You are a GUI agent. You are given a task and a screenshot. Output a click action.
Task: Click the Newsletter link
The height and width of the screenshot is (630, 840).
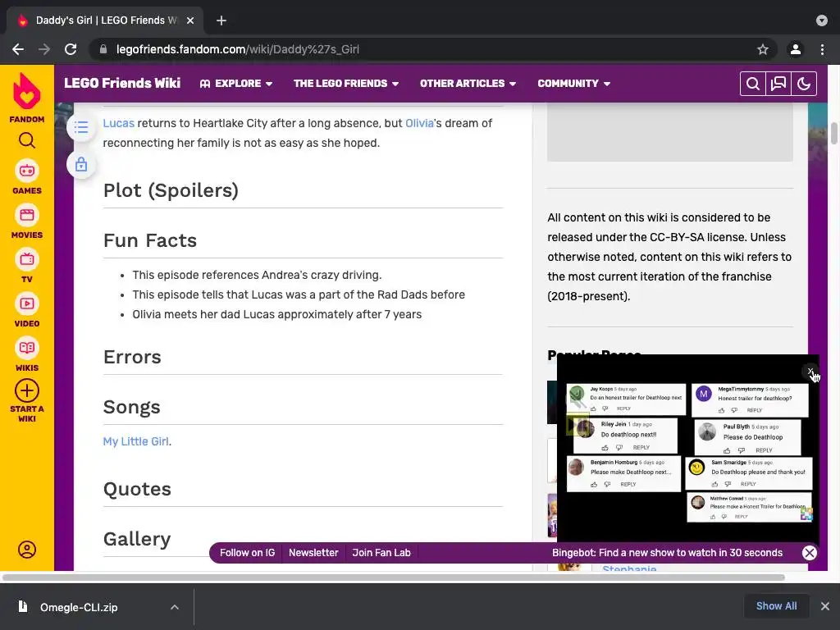pos(313,553)
